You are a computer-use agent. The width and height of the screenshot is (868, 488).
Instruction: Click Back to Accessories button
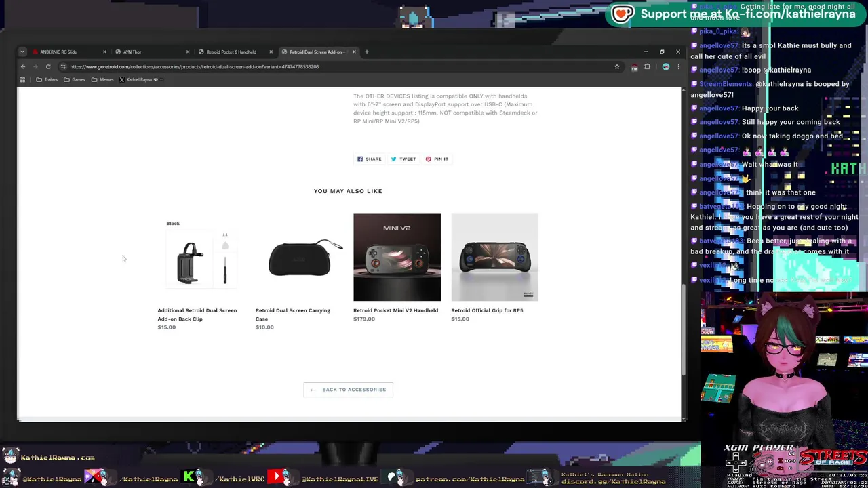pos(348,390)
